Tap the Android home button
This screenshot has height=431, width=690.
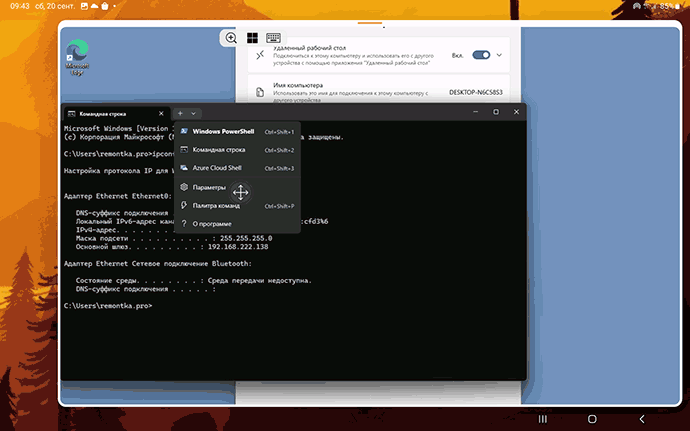point(592,418)
